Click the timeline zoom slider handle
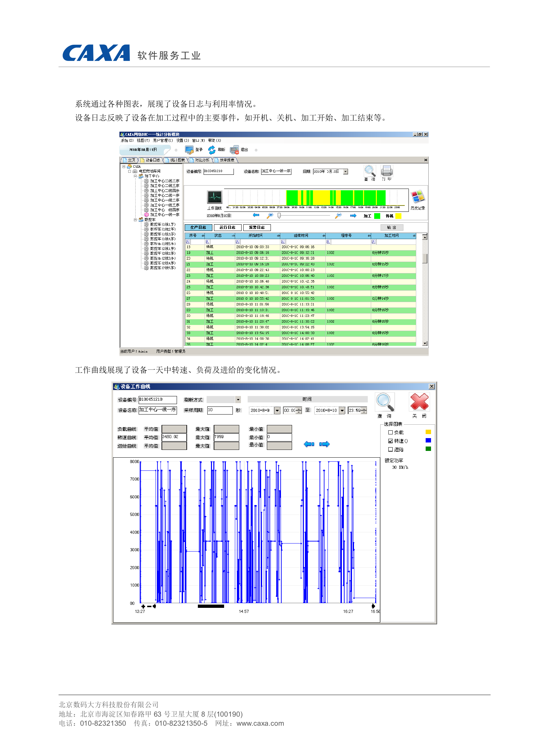This screenshot has height=756, width=534. [279, 216]
